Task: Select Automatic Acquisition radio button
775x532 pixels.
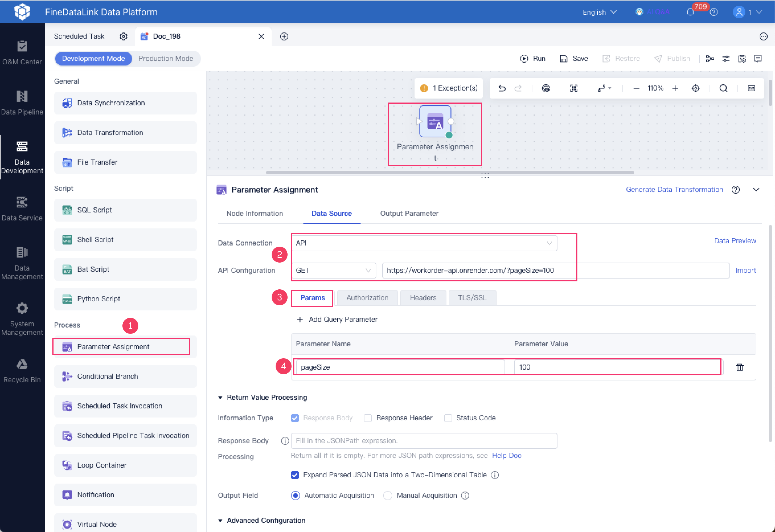Action: point(295,495)
